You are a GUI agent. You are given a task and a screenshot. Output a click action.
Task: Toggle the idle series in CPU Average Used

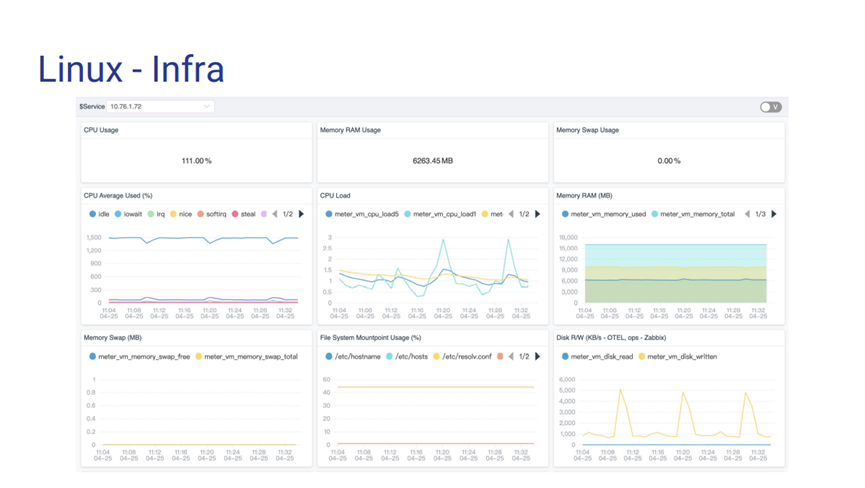[x=98, y=214]
